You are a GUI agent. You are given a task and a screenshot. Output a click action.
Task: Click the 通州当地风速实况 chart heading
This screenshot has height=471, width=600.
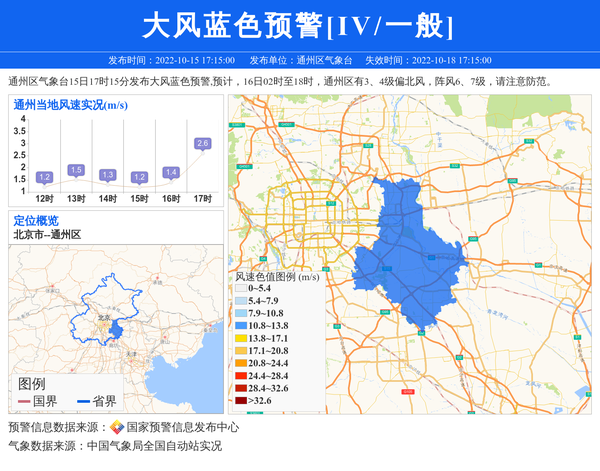click(x=70, y=104)
